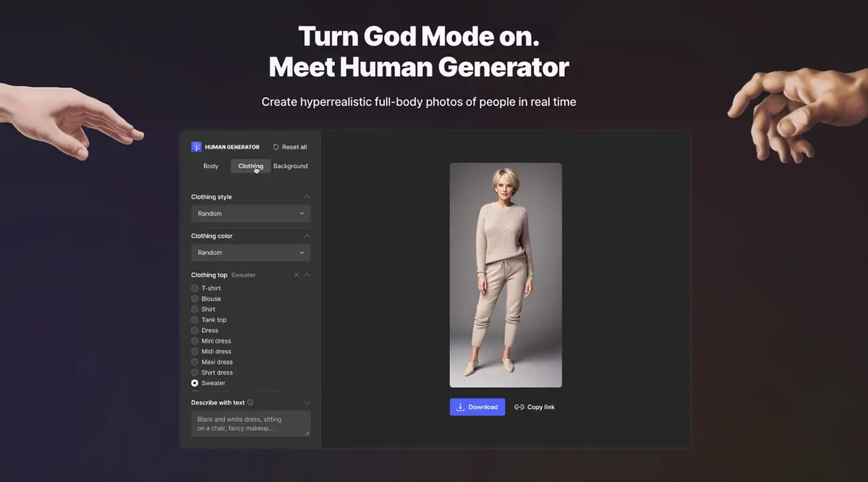Collapse the Clothing color section
The image size is (868, 482).
pos(307,236)
